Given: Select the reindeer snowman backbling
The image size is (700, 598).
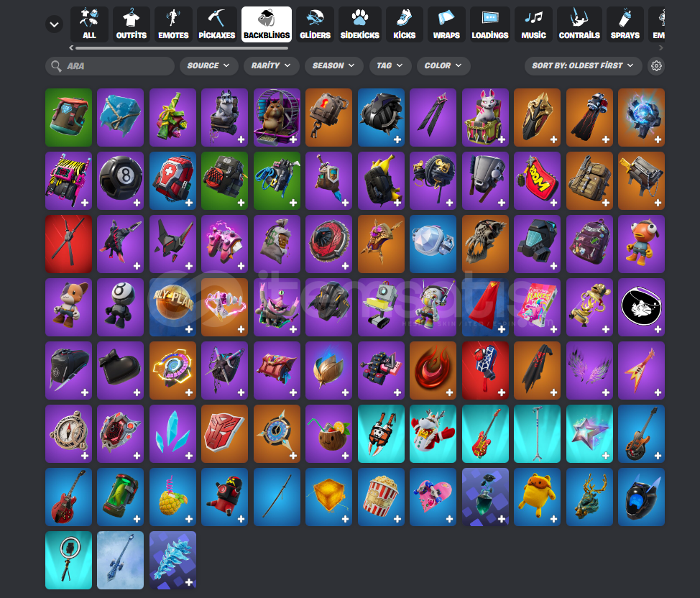Looking at the screenshot, I should [433, 434].
